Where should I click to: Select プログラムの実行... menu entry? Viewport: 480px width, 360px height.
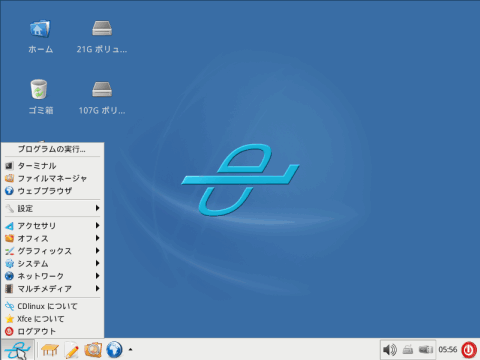tap(53, 149)
